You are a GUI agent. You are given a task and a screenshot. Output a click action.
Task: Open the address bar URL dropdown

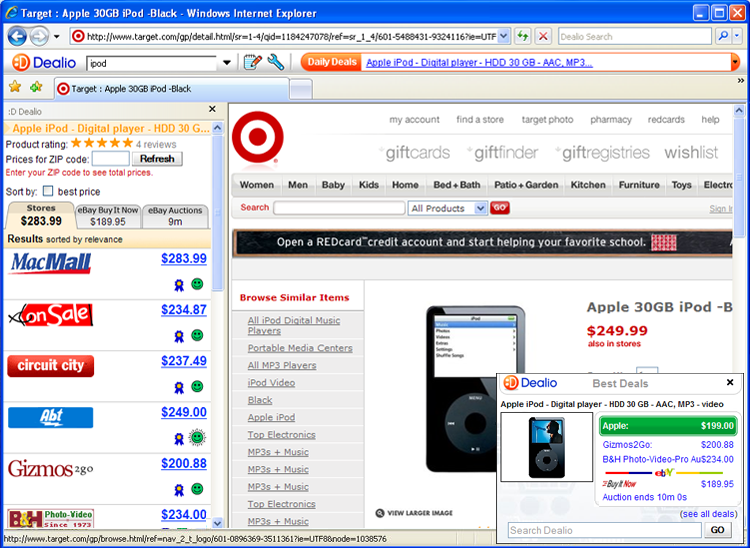[x=503, y=36]
